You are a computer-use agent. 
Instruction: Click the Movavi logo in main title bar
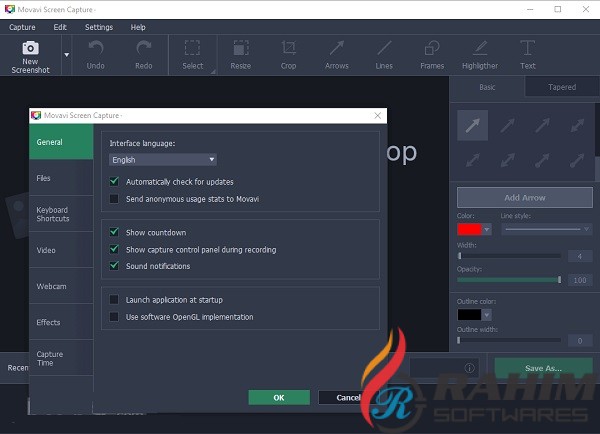tap(10, 9)
